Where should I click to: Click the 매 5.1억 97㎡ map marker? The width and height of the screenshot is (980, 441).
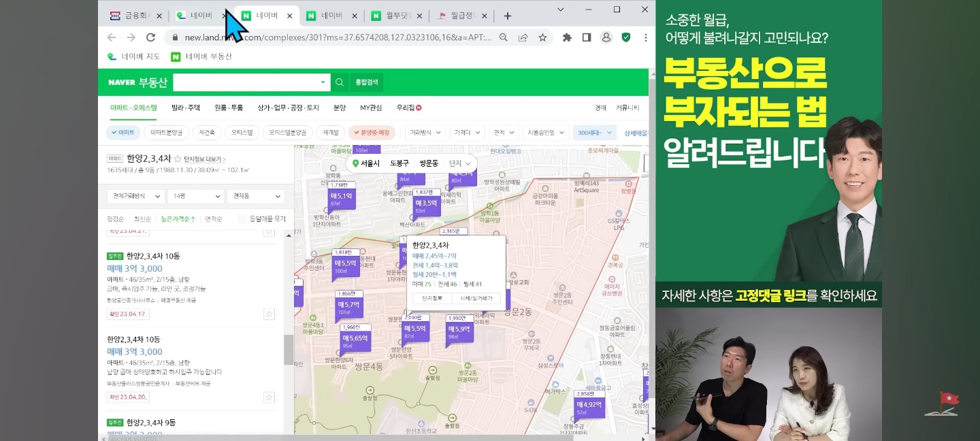point(340,197)
